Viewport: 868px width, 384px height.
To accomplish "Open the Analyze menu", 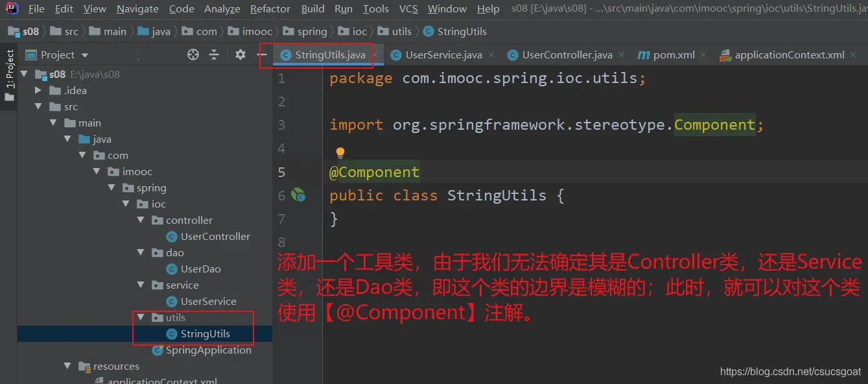I will click(x=222, y=9).
